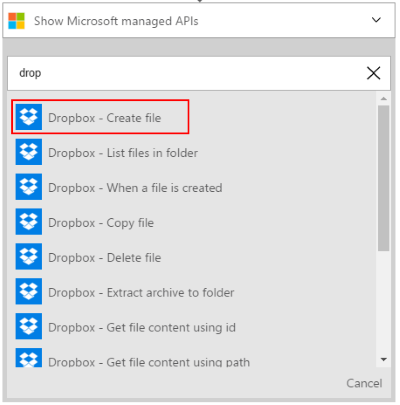
Task: Click the Dropbox icon beside When a file is created
Action: [29, 187]
